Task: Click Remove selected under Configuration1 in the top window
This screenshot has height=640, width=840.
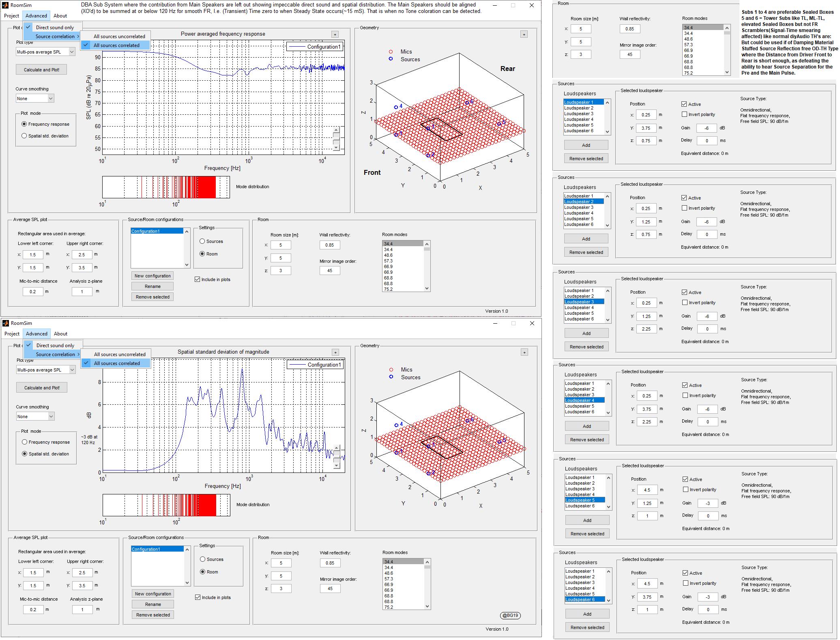Action: (x=153, y=297)
